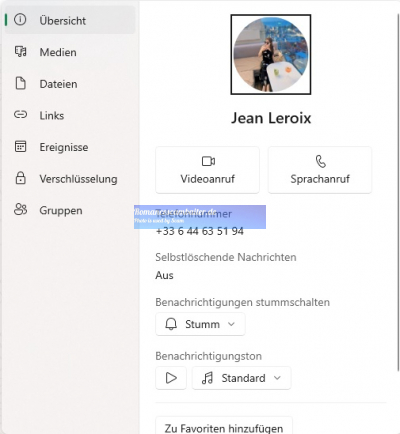This screenshot has width=400, height=434.
Task: Expand the Stumm notifications dropdown
Action: point(200,324)
